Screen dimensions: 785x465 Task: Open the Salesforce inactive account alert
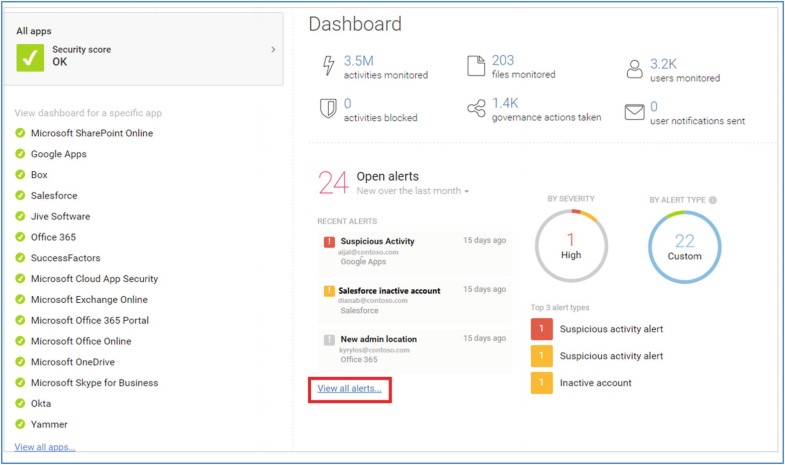click(x=415, y=300)
